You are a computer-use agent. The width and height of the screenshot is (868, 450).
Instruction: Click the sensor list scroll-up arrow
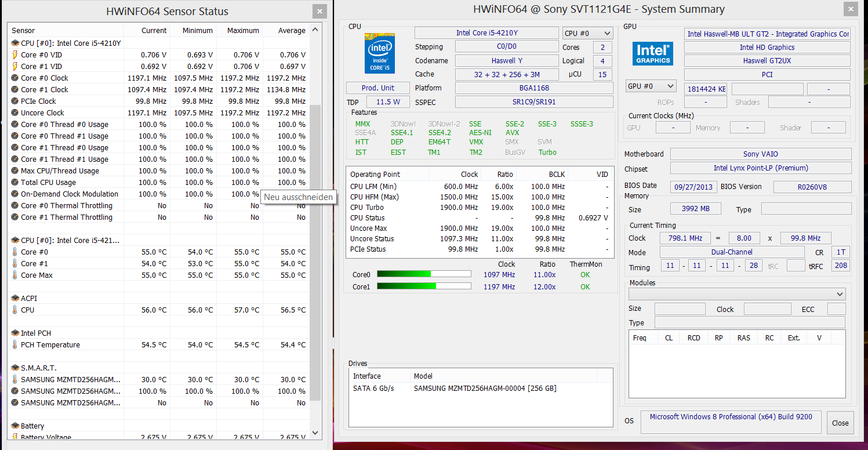[315, 30]
